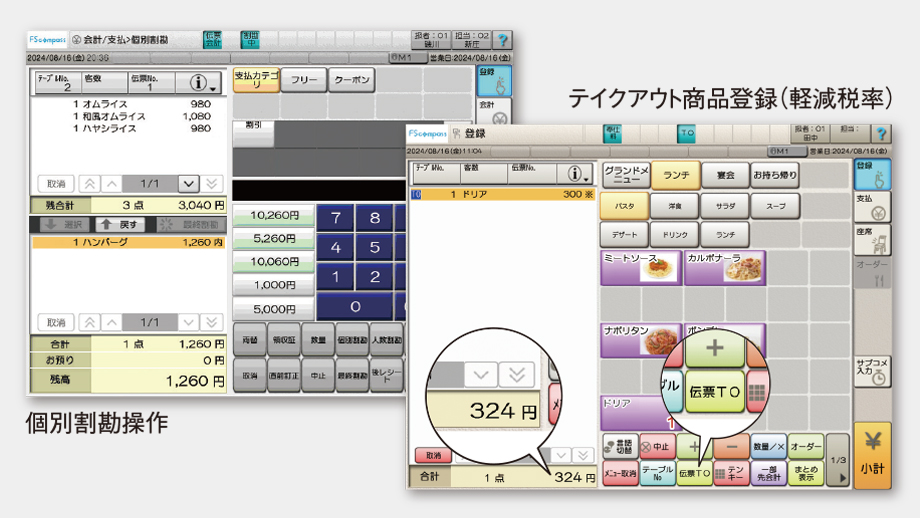
Task: Select the パスタ category
Action: click(624, 206)
